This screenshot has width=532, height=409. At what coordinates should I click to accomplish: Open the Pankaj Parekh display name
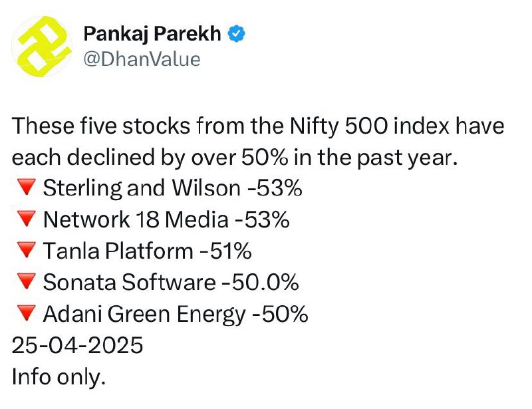[152, 34]
